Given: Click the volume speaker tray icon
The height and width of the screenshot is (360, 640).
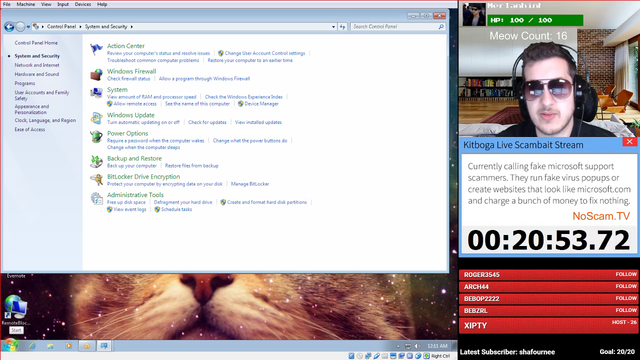Looking at the screenshot, I should 417,346.
